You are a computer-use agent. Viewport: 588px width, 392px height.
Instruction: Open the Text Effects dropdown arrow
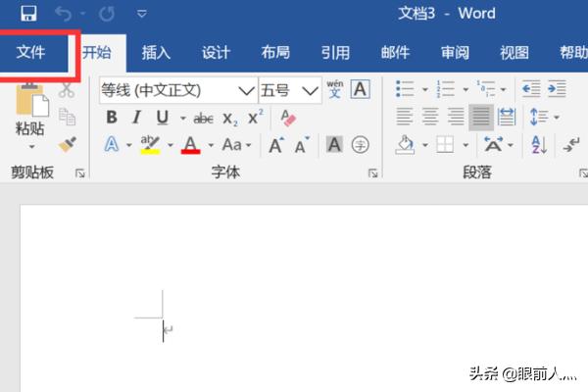129,145
